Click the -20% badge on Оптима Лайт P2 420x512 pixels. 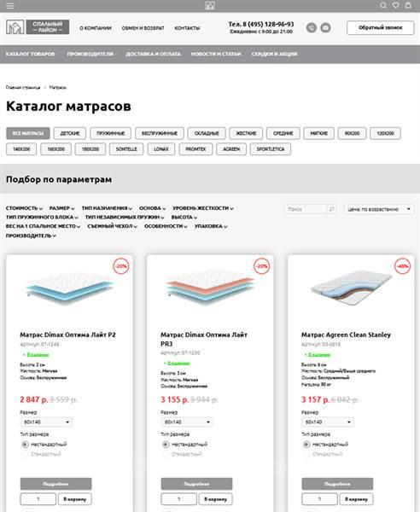coord(121,266)
